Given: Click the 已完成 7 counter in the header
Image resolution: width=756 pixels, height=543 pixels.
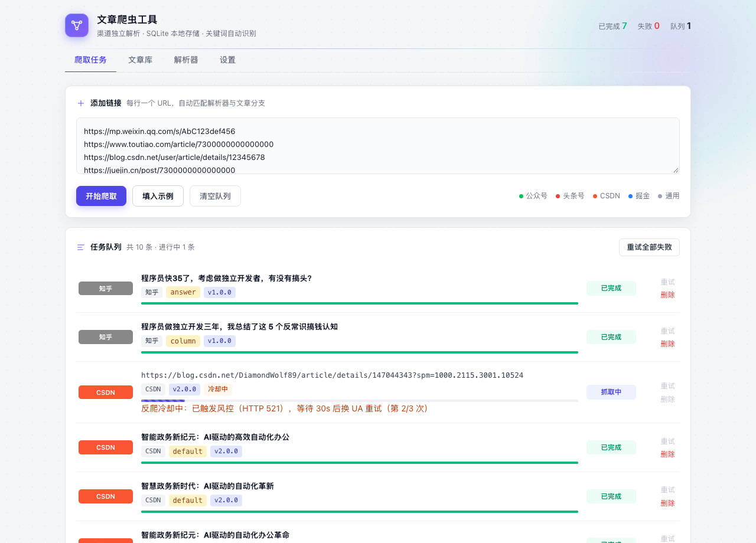Looking at the screenshot, I should (613, 26).
